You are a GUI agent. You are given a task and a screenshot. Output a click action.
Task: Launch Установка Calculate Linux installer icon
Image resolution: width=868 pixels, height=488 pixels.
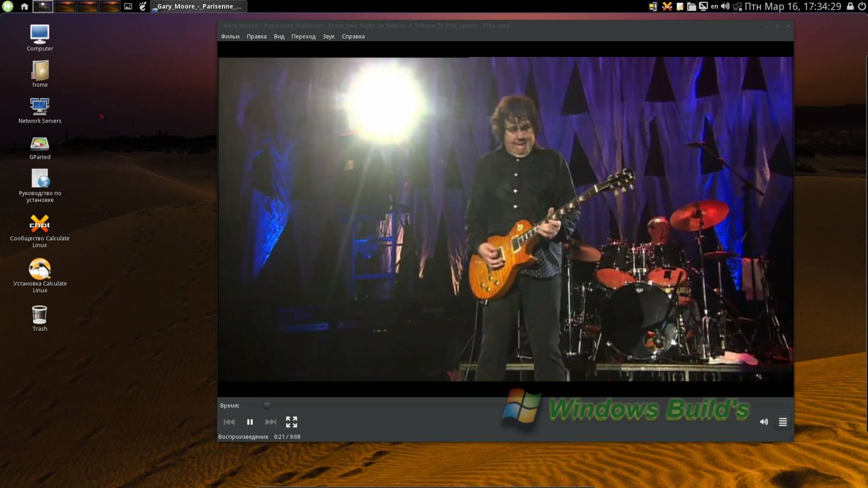(x=40, y=275)
